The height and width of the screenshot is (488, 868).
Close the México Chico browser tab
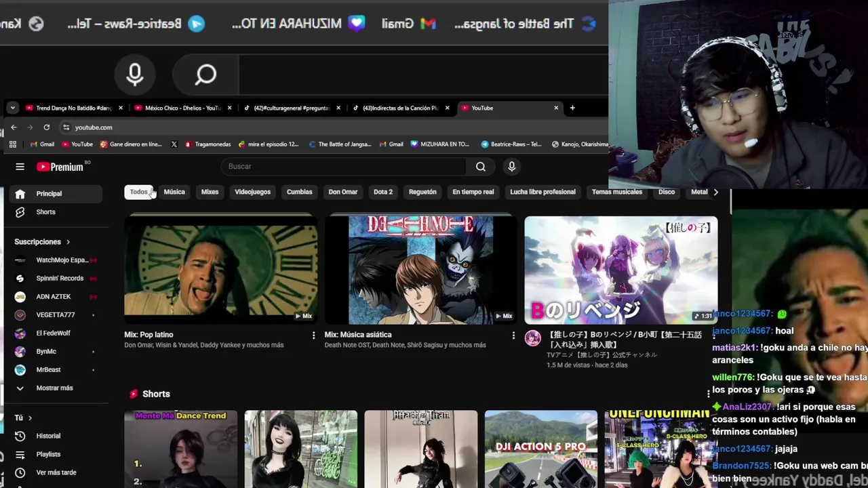(229, 108)
